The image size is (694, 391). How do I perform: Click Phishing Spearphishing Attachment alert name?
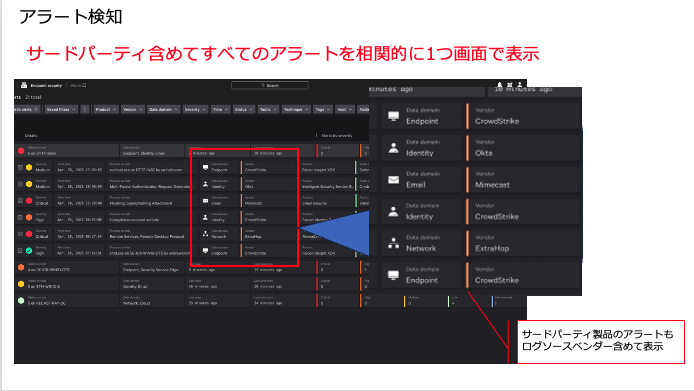[x=141, y=203]
